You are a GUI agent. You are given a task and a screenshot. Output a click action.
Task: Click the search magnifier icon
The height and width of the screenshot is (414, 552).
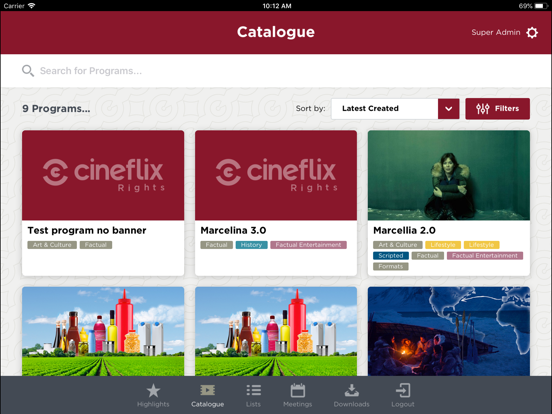click(28, 71)
